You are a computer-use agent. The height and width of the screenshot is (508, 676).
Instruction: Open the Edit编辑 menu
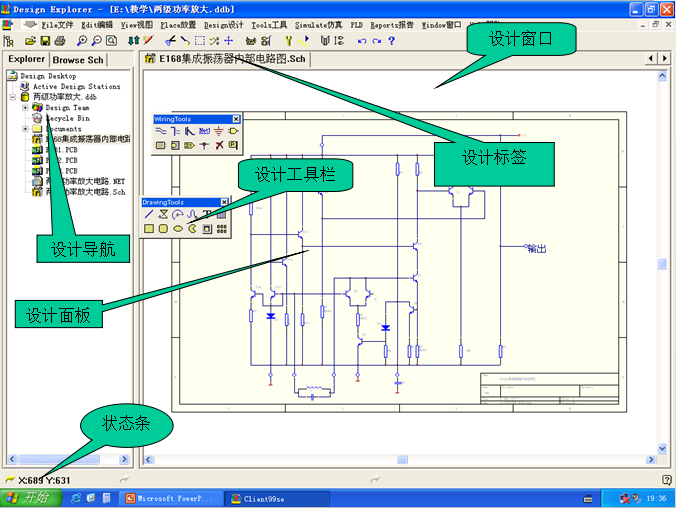click(97, 25)
